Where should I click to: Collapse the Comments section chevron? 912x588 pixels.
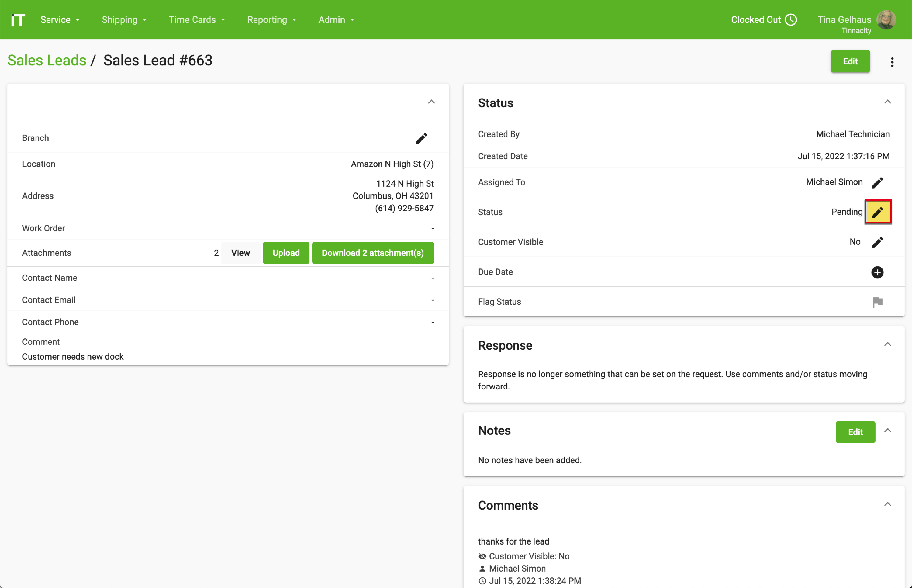(x=888, y=504)
